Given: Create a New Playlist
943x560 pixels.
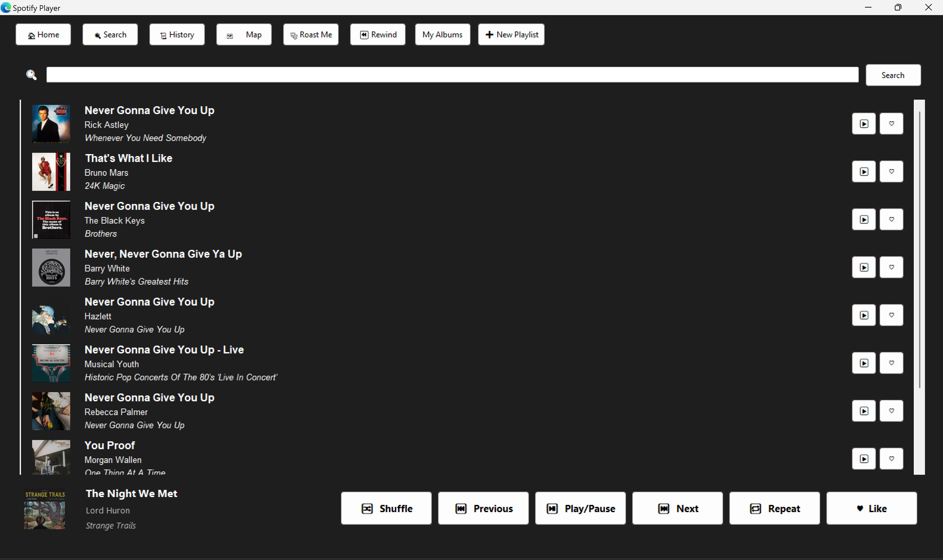Looking at the screenshot, I should [511, 35].
